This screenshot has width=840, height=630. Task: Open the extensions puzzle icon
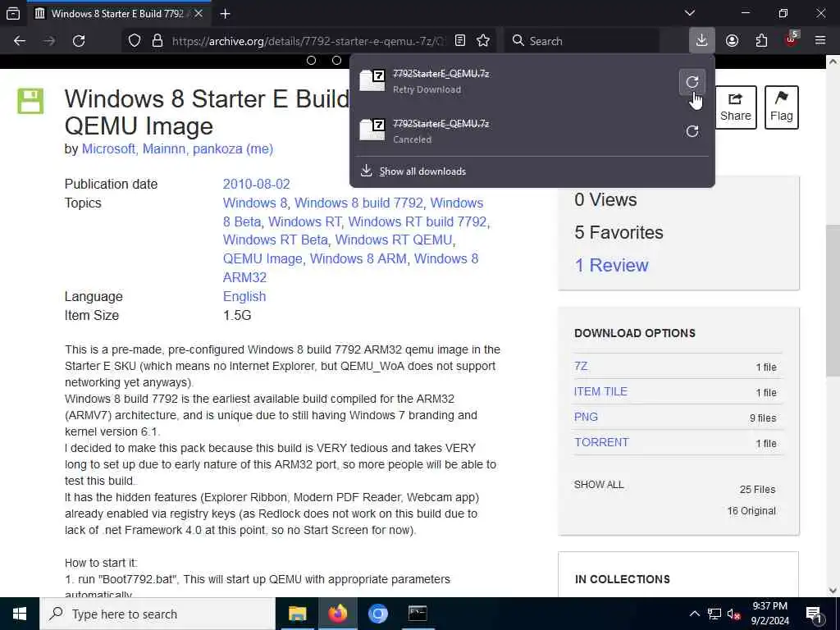tap(761, 41)
